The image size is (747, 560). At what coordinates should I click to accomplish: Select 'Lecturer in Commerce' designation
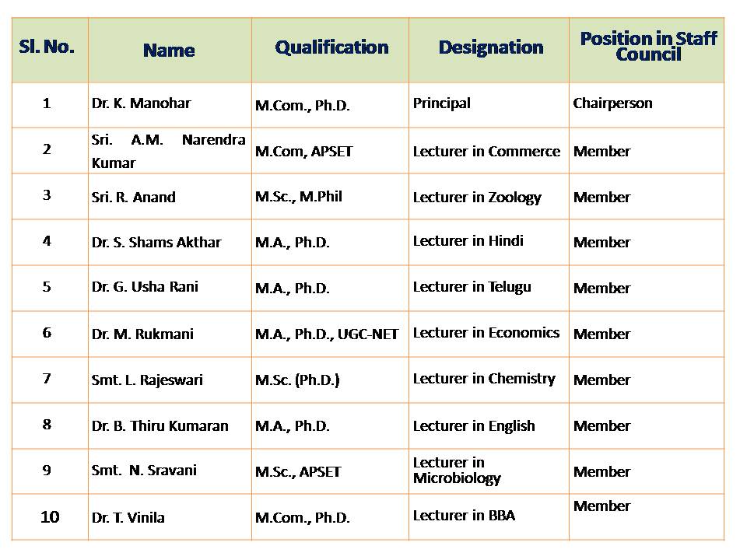coord(486,151)
